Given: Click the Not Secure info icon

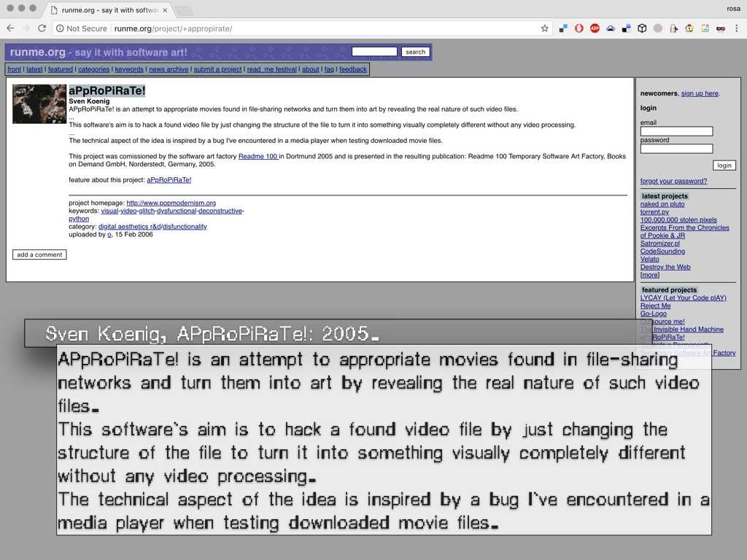Looking at the screenshot, I should (x=60, y=28).
